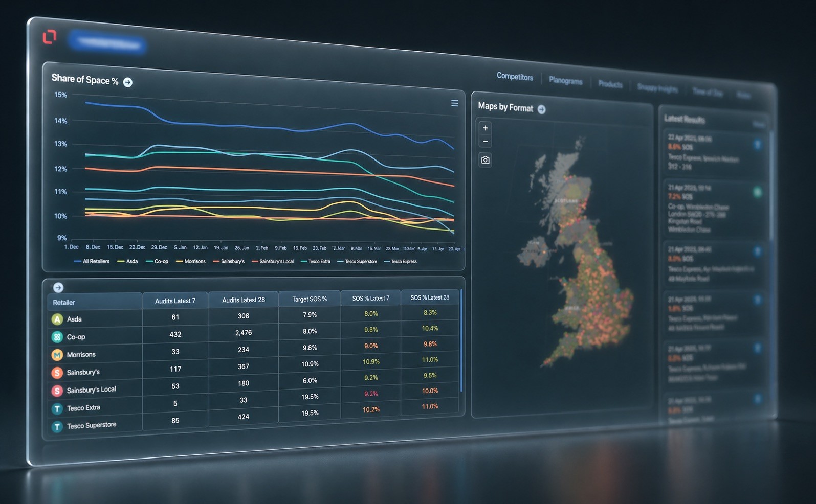Click Tesco Superstore's SOS Latest 7 value 10.2%
The image size is (816, 504).
(371, 409)
